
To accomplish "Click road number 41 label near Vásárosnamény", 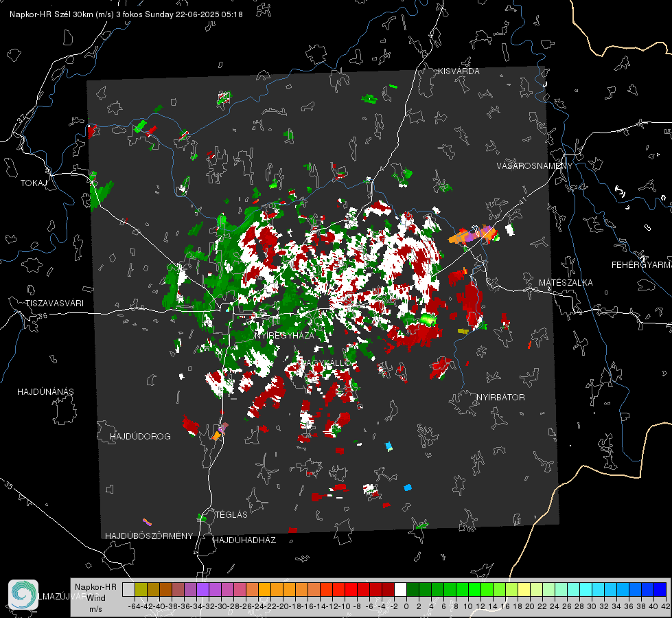I will point(522,201).
